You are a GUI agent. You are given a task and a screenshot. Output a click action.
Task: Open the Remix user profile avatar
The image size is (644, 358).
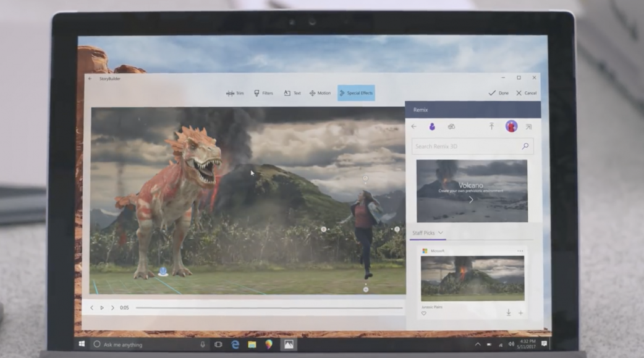point(511,127)
